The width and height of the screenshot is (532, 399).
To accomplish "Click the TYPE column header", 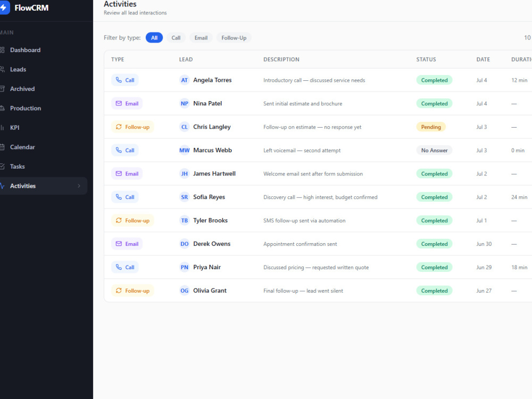I will coord(118,60).
